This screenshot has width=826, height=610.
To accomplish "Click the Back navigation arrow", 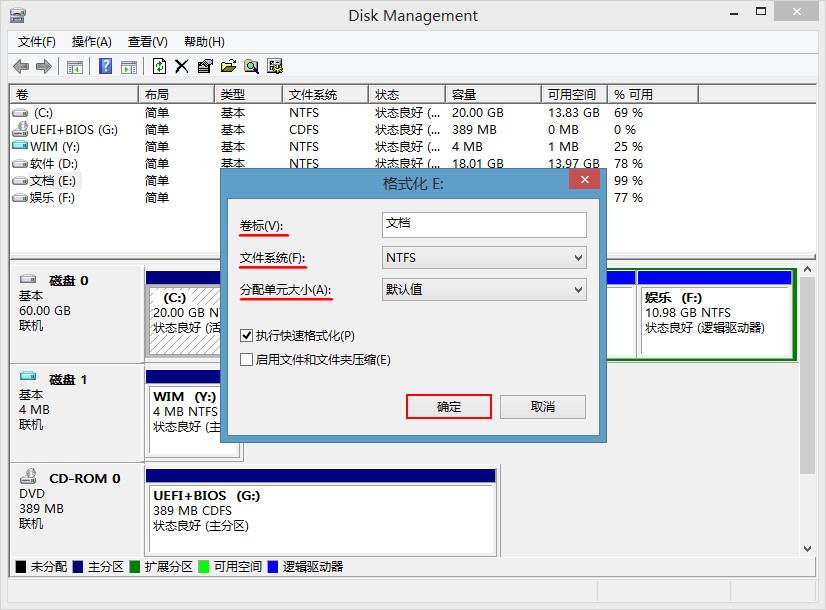I will pyautogui.click(x=20, y=66).
